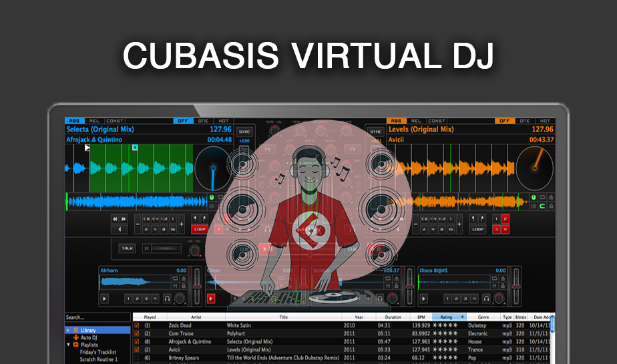Click the headphone cue icon on Airhorn

(167, 299)
